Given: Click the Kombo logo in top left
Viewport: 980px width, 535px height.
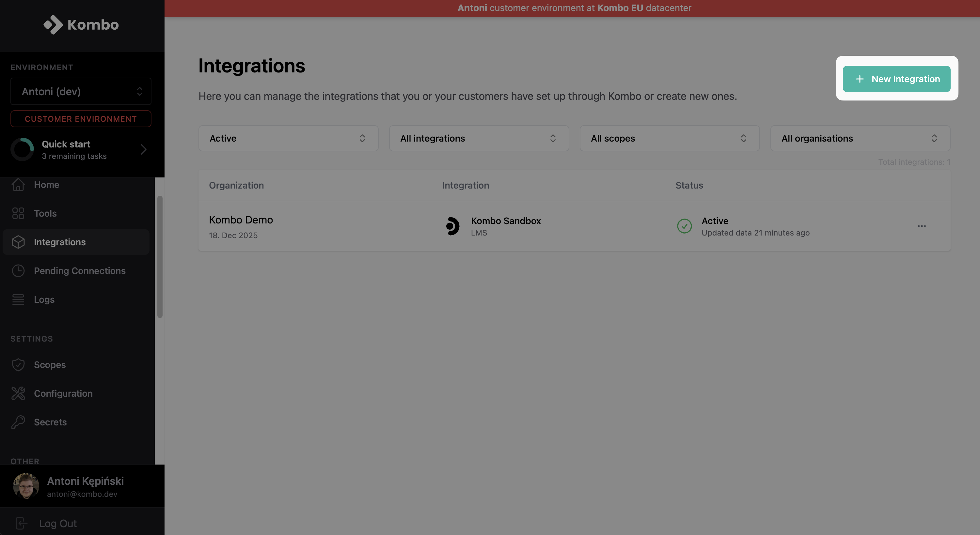Looking at the screenshot, I should [81, 25].
